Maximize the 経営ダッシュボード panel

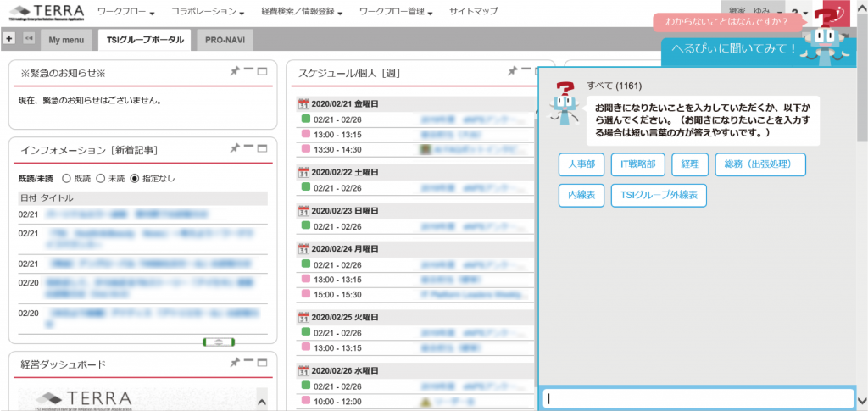coord(263,363)
